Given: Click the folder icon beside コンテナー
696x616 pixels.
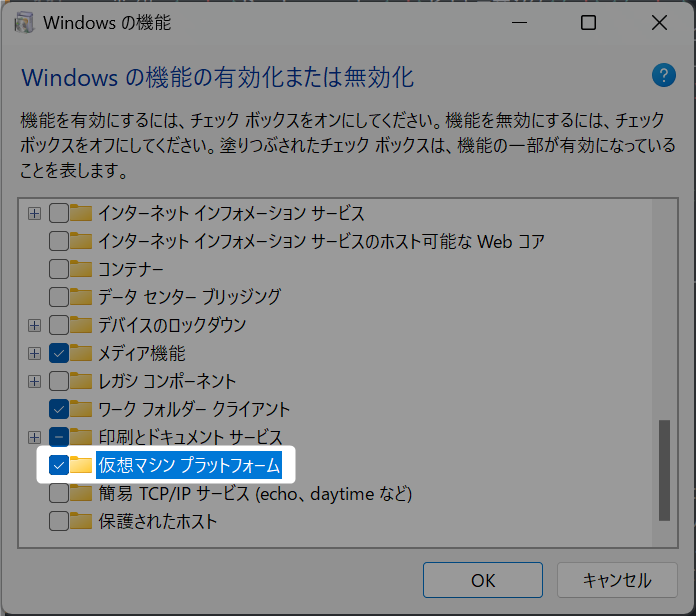Looking at the screenshot, I should pos(81,269).
